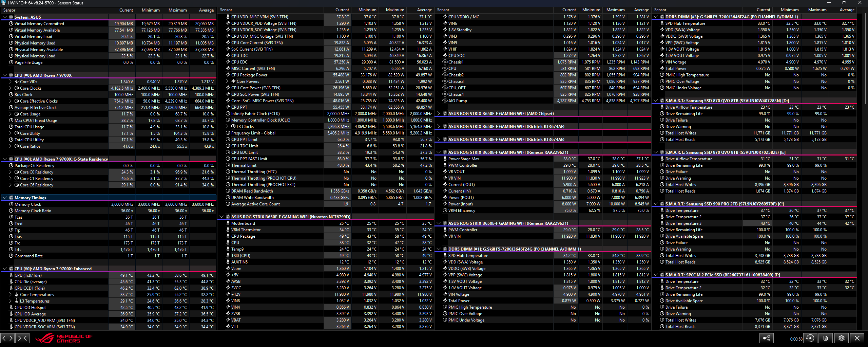
Task: Collapse the C-State Residency group
Action: pos(5,159)
